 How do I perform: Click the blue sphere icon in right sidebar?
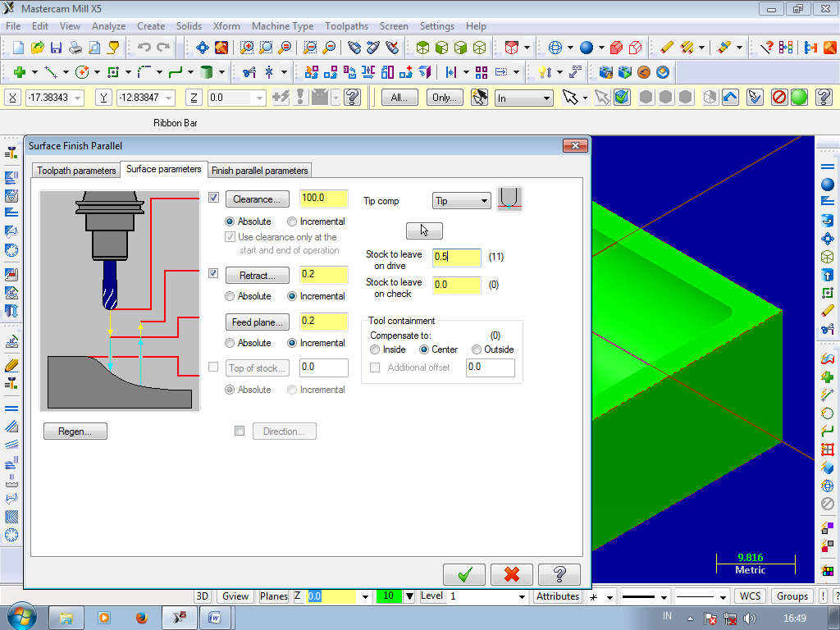pyautogui.click(x=827, y=185)
